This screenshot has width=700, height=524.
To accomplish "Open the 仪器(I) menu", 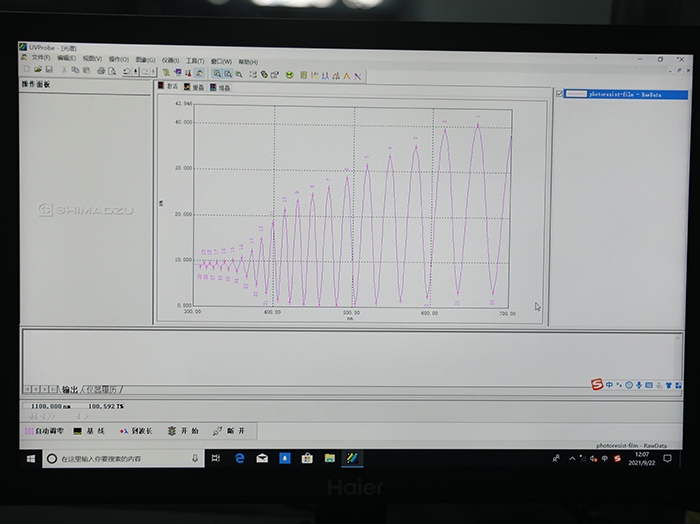I will point(170,59).
